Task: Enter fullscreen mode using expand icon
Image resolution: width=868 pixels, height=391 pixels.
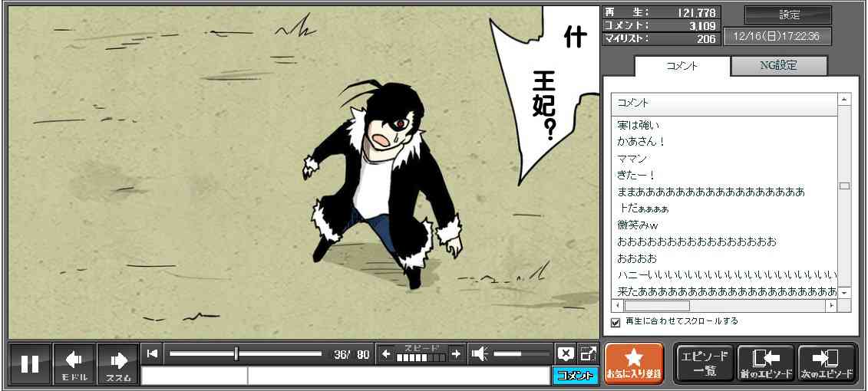Action: (588, 353)
